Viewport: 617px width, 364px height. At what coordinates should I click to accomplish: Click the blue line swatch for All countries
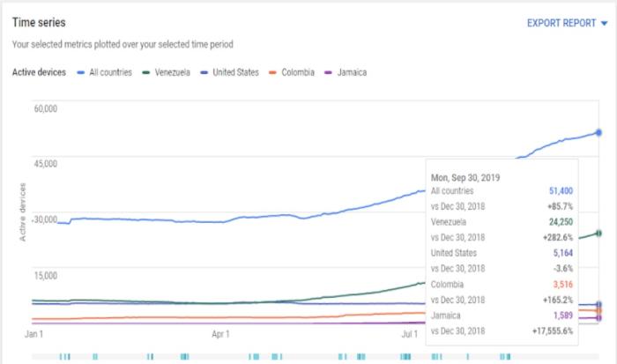click(x=81, y=72)
